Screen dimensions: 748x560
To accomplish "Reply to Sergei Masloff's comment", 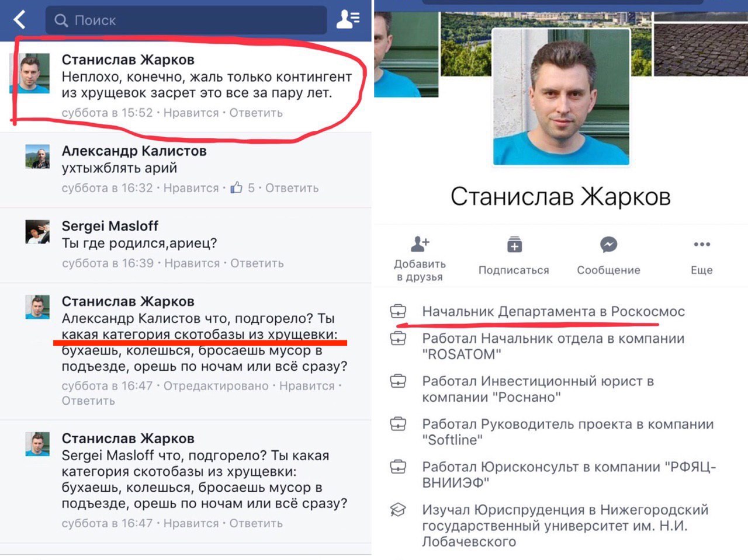I will [257, 263].
